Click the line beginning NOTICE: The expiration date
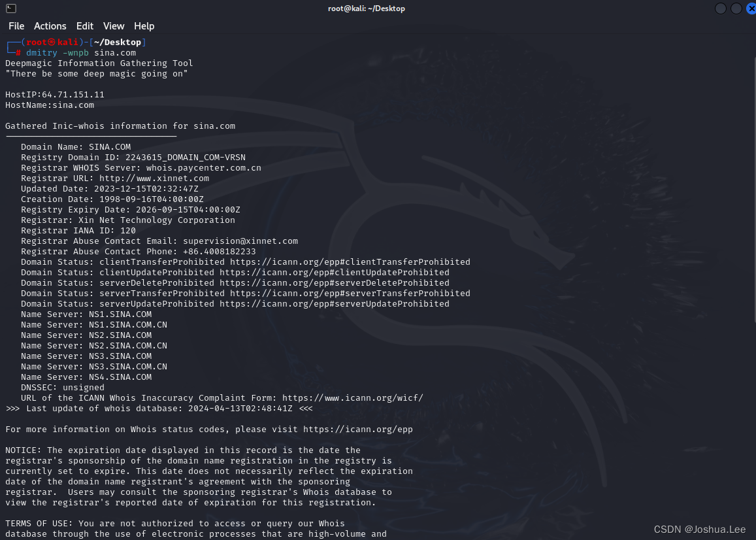The image size is (756, 540). point(183,450)
